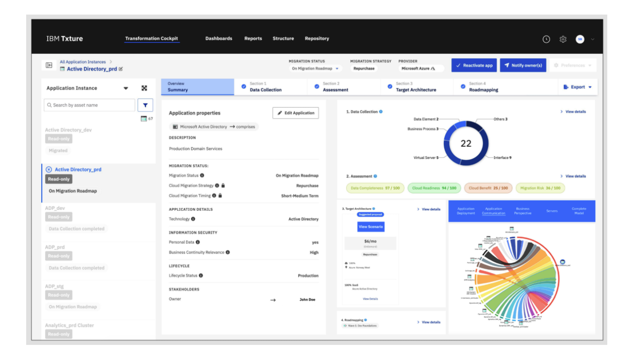Open Repository menu
This screenshot has width=644, height=362.
[317, 39]
